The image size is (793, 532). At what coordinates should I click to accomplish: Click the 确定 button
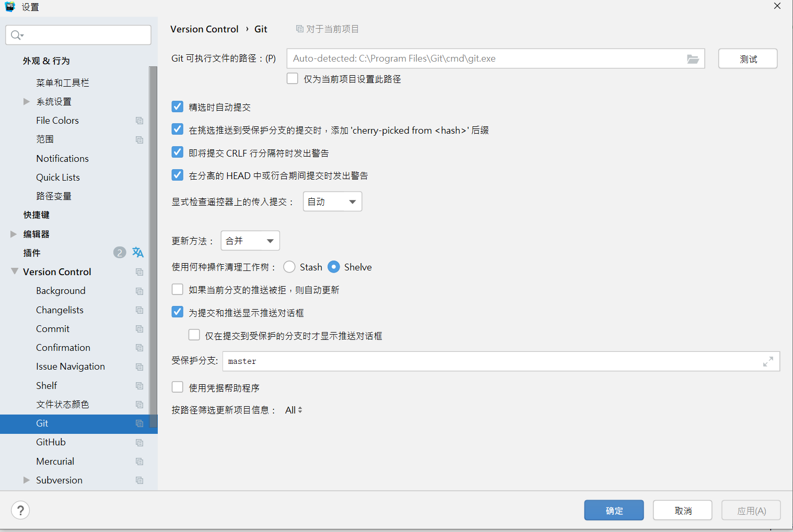coord(614,510)
